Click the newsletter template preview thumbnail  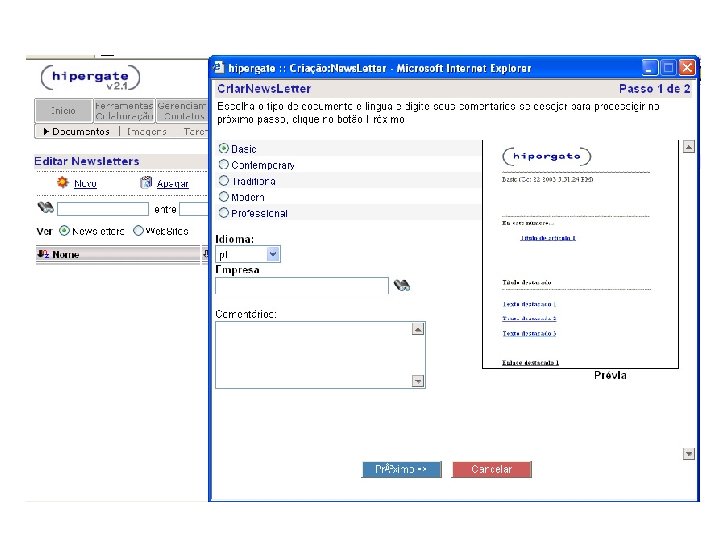coord(580,254)
